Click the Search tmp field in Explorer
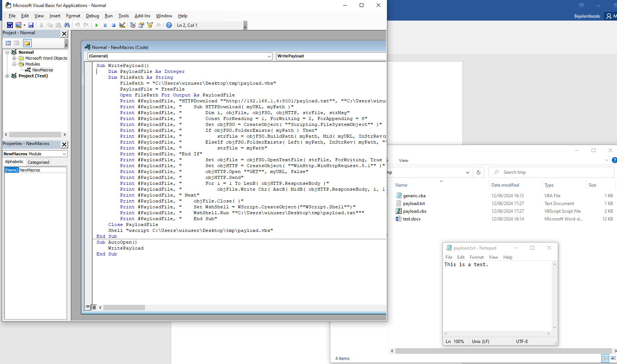Screen dimensions: 617x364 tap(551, 172)
